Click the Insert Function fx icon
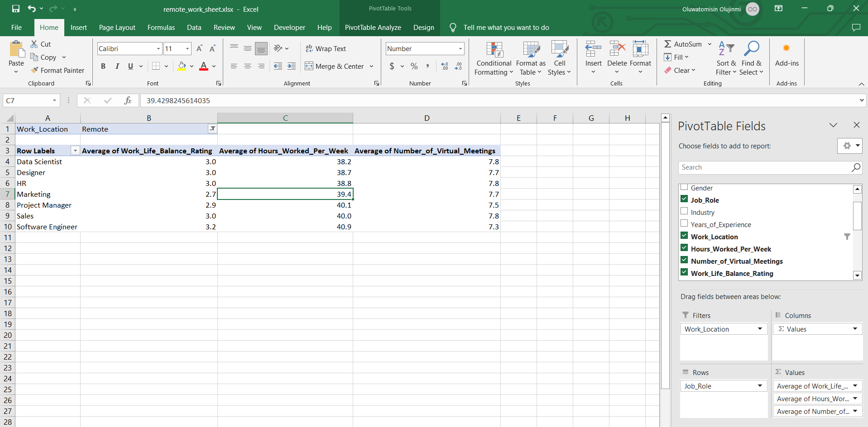 pyautogui.click(x=128, y=100)
